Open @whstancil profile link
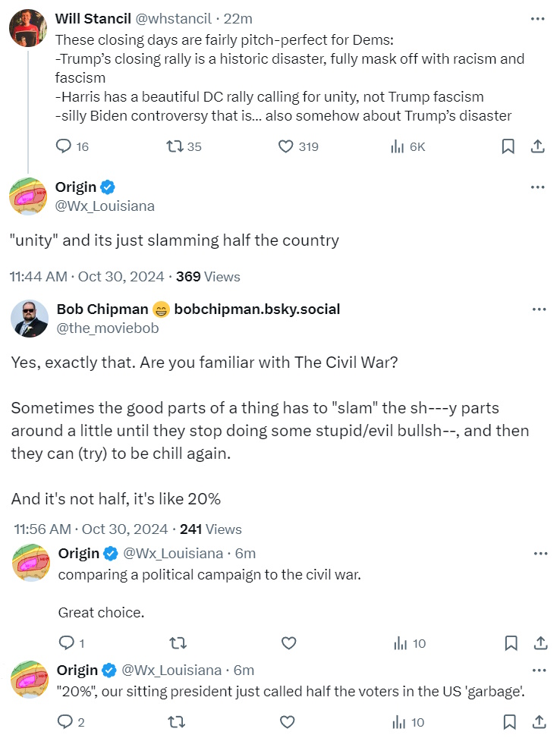The height and width of the screenshot is (738, 560). [174, 18]
